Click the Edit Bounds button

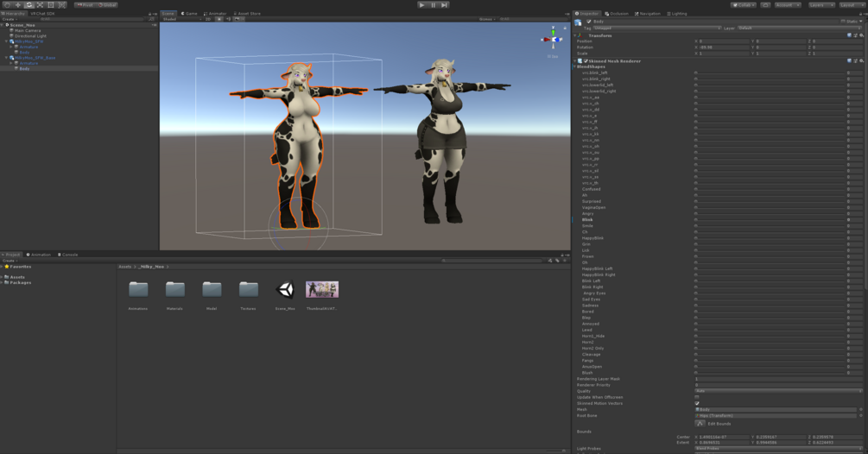pos(700,424)
